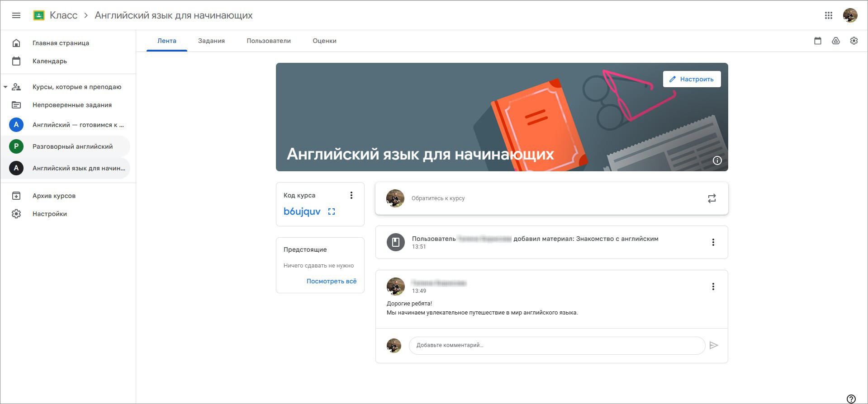Click the send comment arrow
The width and height of the screenshot is (868, 404).
(714, 345)
